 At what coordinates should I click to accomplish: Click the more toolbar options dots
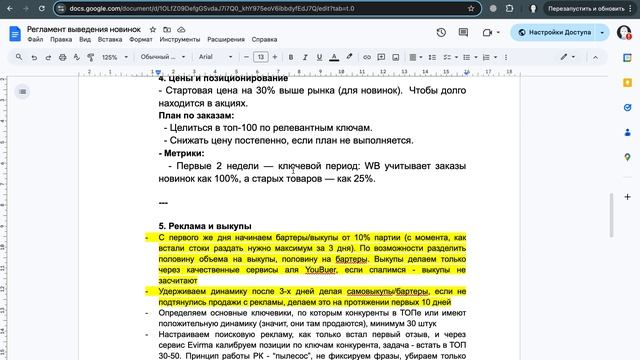click(x=506, y=57)
